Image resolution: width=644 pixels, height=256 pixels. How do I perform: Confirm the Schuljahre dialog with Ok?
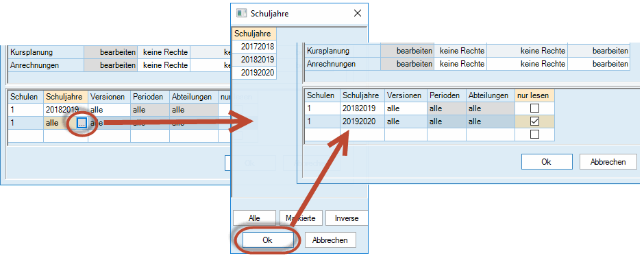coord(267,240)
